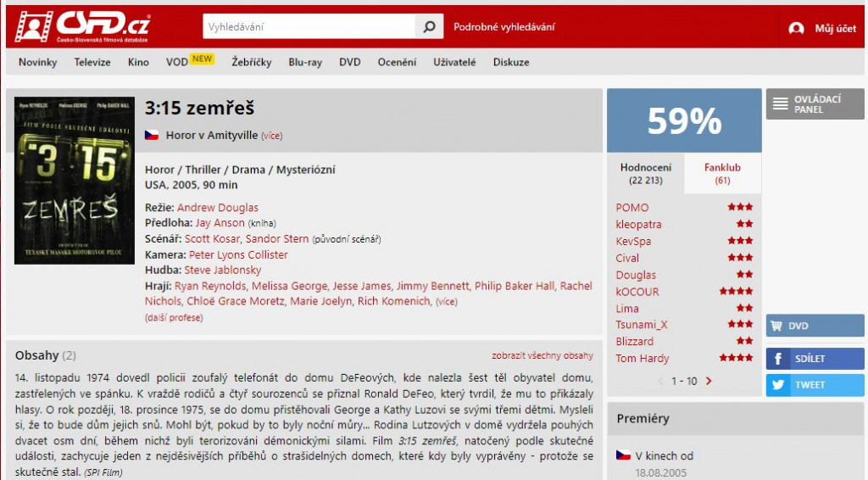The height and width of the screenshot is (480, 868).
Task: Open Blu-ray menu item
Action: click(305, 62)
